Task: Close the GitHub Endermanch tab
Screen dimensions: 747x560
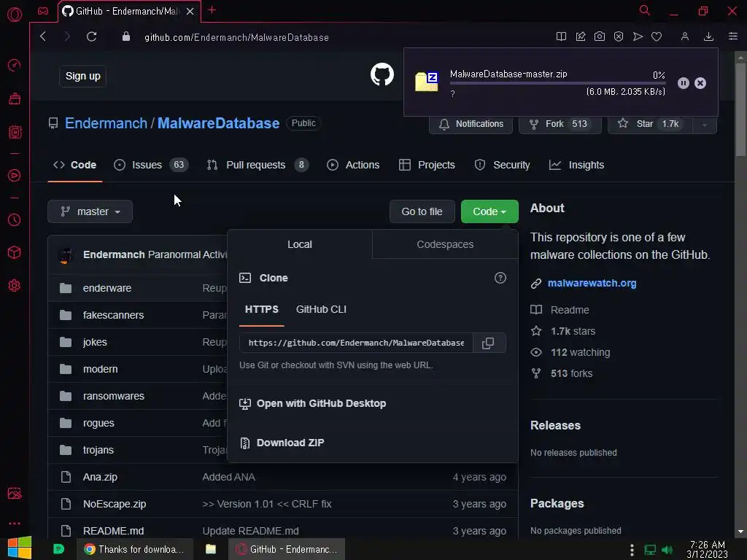Action: pos(190,12)
